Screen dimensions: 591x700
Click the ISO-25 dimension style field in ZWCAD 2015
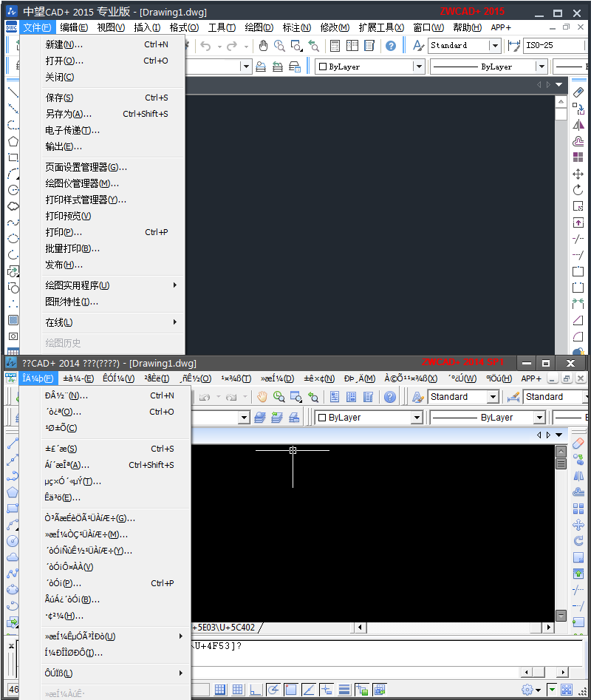tap(554, 46)
